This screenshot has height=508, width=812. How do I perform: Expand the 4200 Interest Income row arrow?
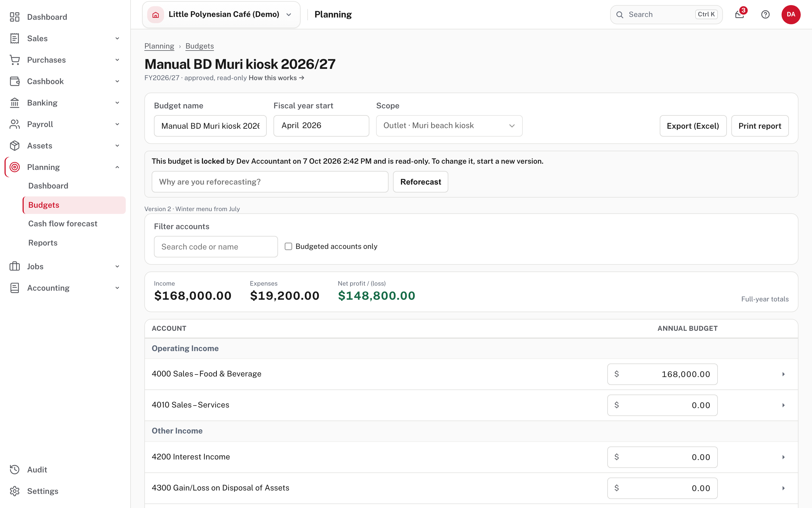tap(784, 457)
